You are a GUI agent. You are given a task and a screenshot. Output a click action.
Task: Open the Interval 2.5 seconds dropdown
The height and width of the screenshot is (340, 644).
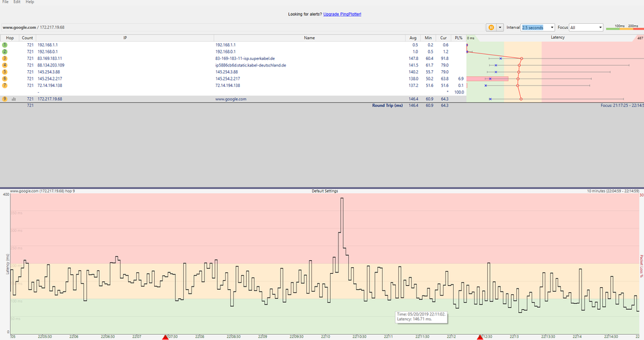click(x=538, y=28)
